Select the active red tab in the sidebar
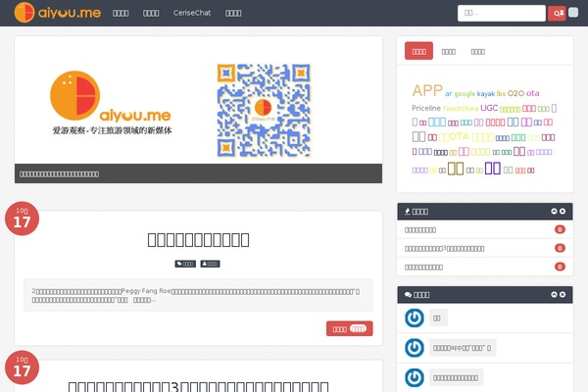 coord(418,51)
